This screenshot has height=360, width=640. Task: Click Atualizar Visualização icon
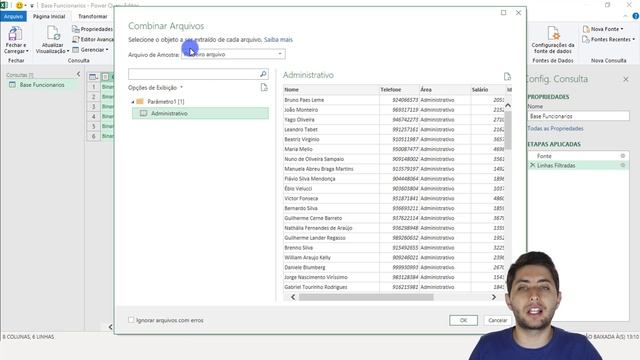click(x=53, y=33)
